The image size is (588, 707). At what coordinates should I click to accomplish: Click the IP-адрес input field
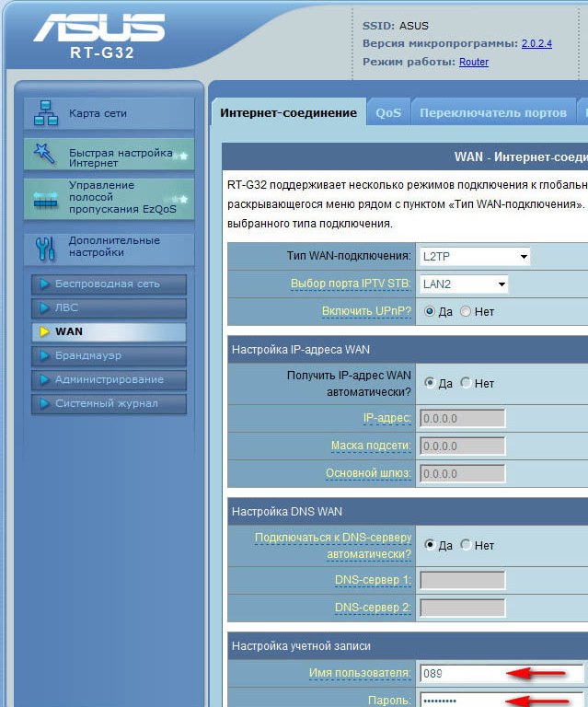[463, 419]
